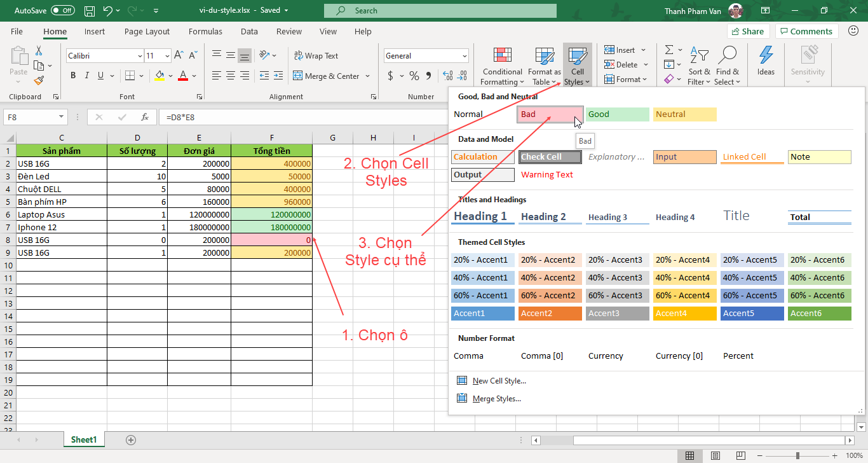The height and width of the screenshot is (463, 868).
Task: Click the Cut scissors icon
Action: coord(39,51)
